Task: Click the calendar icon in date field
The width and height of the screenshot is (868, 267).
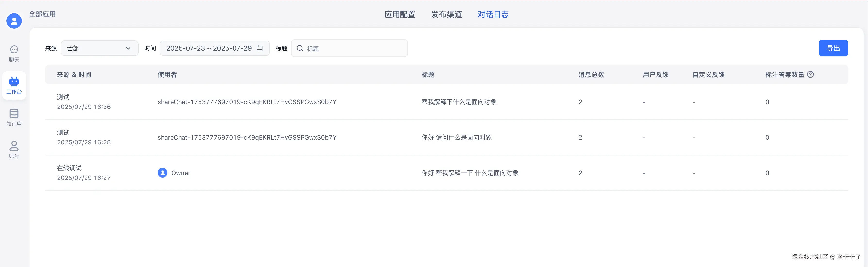Action: pyautogui.click(x=260, y=48)
